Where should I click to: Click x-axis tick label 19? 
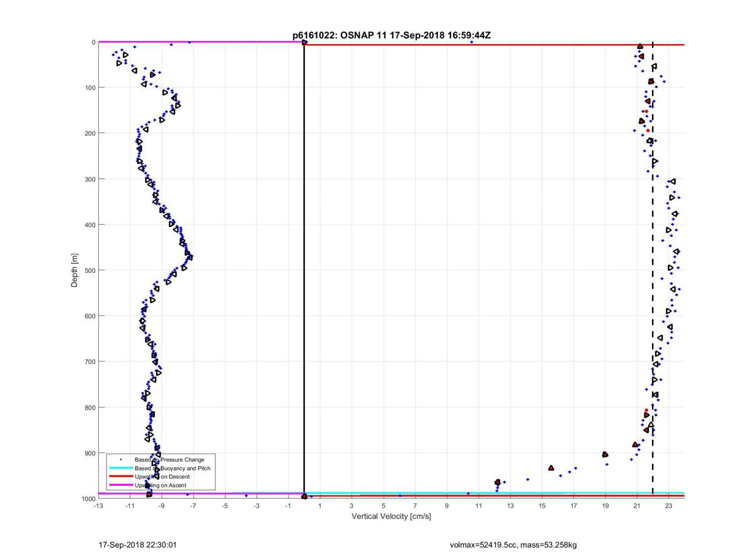pos(605,506)
